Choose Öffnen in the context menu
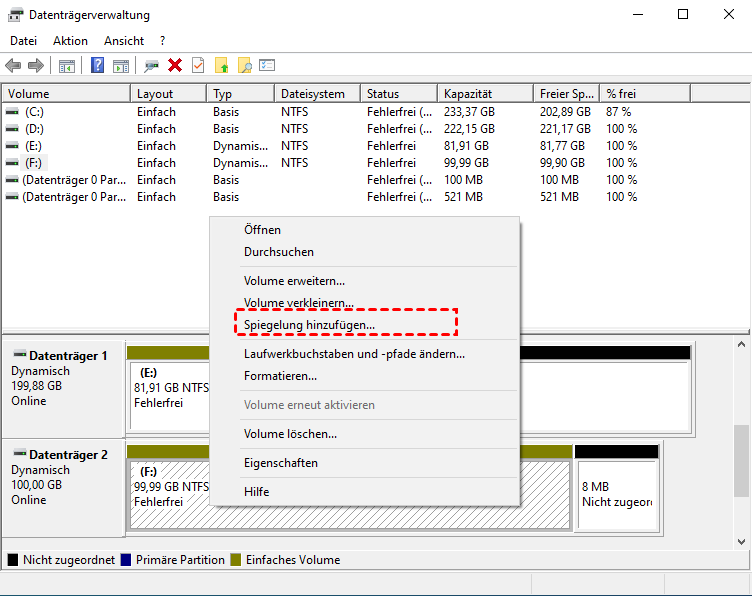This screenshot has height=596, width=752. coord(364,230)
